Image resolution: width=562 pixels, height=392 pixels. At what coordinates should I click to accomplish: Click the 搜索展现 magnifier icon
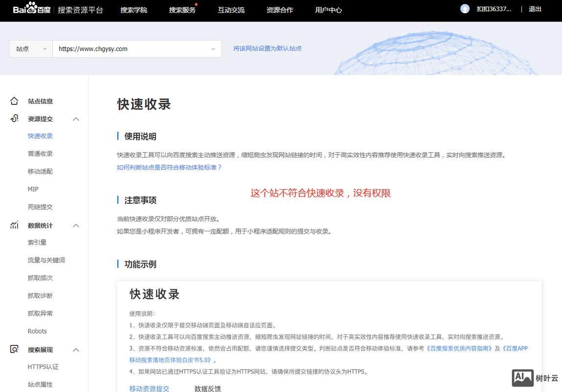14,349
